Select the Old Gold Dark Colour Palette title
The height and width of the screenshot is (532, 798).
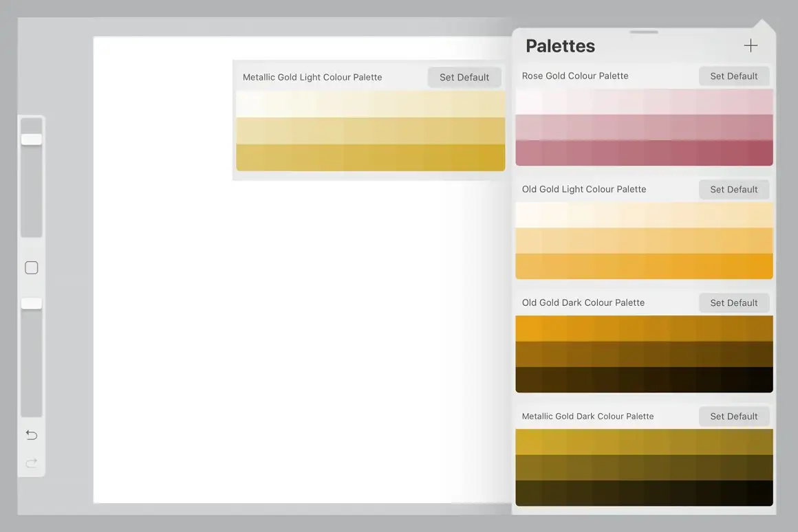583,302
